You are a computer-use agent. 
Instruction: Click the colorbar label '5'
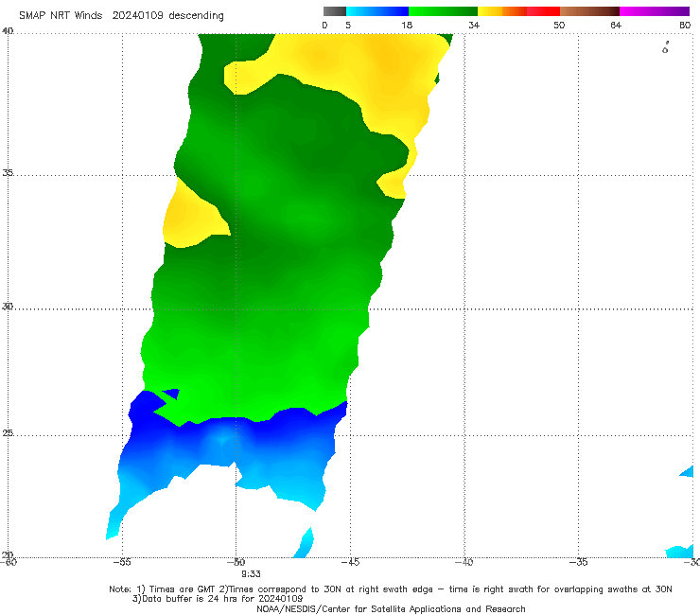pos(348,25)
